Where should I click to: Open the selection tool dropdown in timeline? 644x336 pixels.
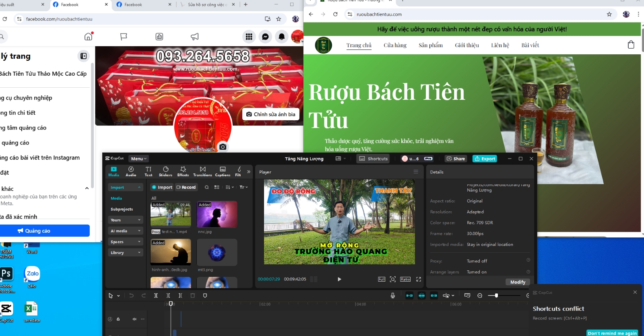(x=118, y=296)
